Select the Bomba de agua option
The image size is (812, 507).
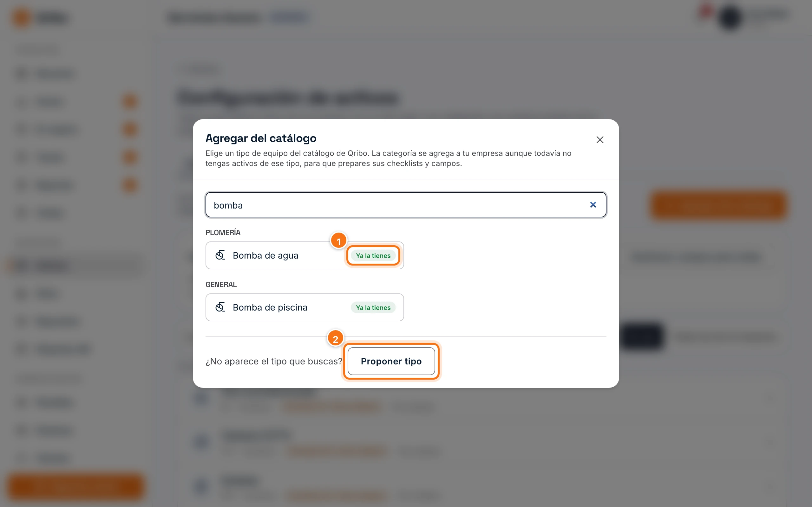(304, 255)
